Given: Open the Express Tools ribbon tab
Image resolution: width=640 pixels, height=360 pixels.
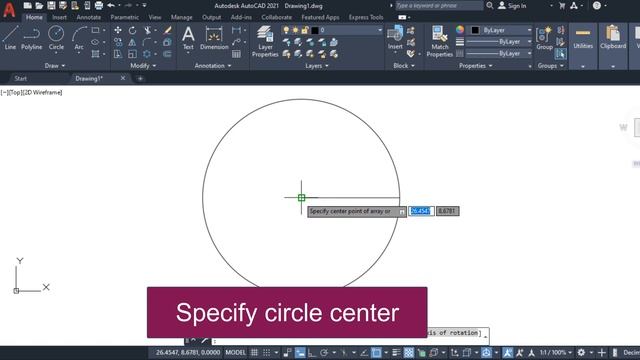Looking at the screenshot, I should pyautogui.click(x=366, y=17).
